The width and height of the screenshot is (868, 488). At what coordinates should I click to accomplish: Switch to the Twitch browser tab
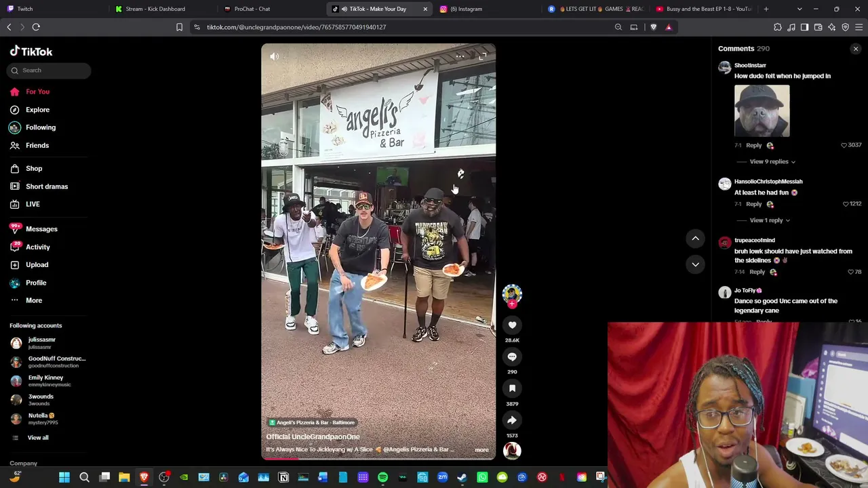54,9
